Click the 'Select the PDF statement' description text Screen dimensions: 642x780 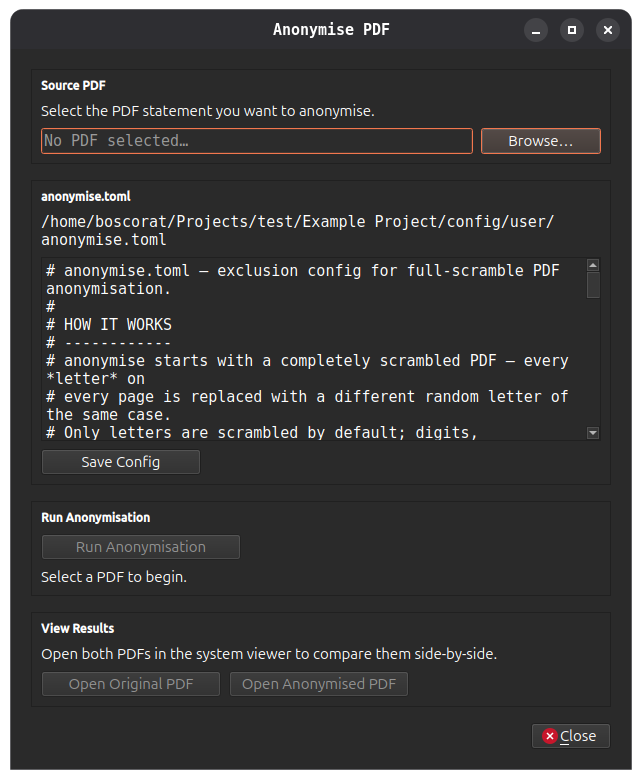click(x=208, y=111)
